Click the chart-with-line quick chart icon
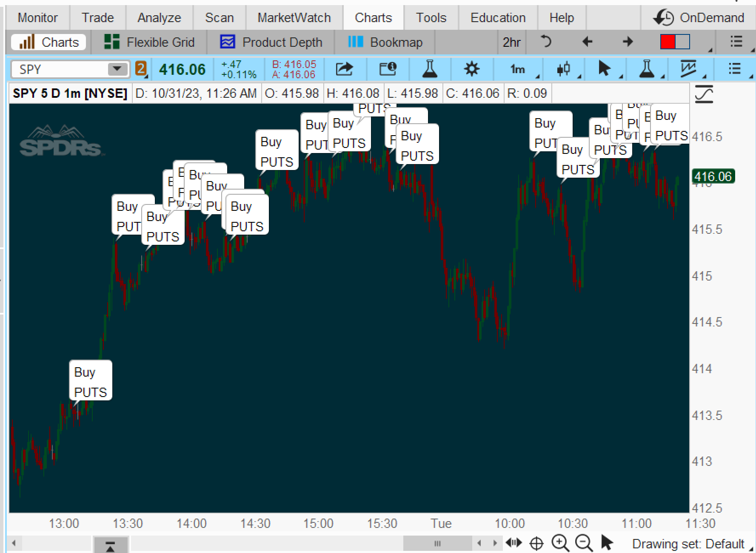The image size is (756, 553). tap(688, 69)
